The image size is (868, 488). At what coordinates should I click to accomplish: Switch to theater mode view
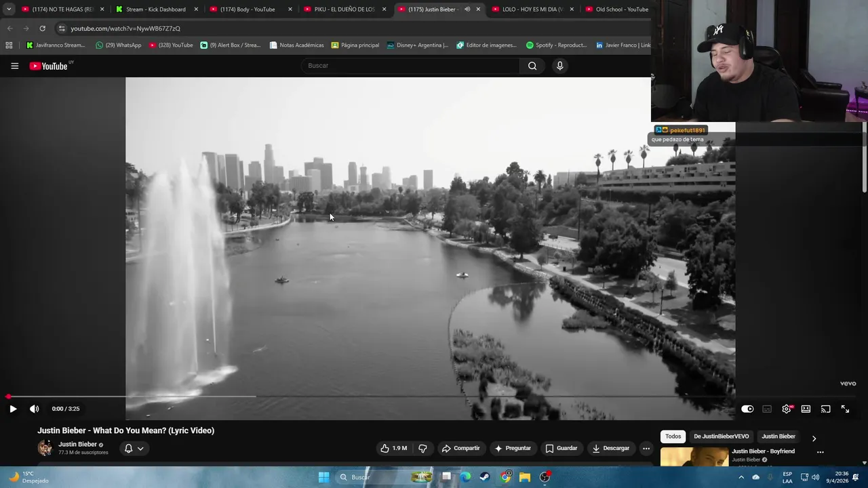click(806, 409)
